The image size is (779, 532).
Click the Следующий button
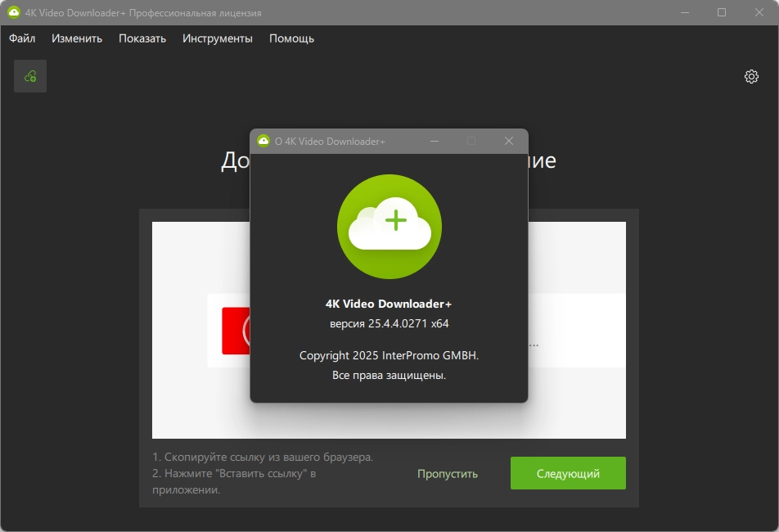(568, 473)
